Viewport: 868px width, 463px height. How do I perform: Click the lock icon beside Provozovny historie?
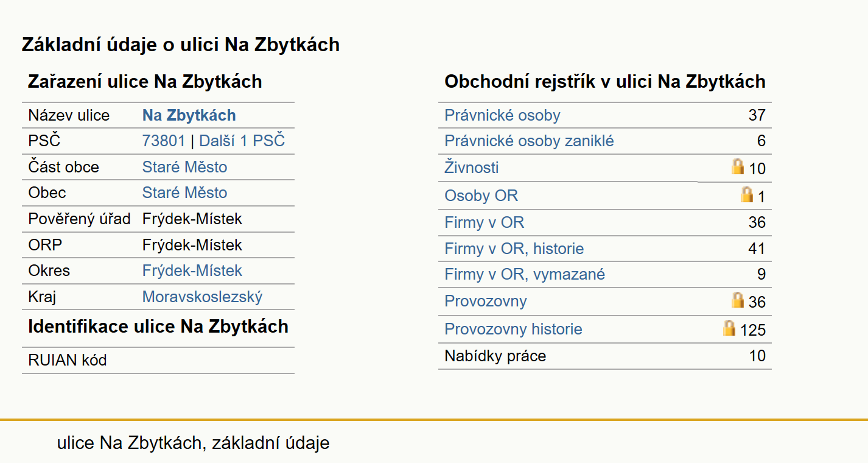pyautogui.click(x=729, y=328)
